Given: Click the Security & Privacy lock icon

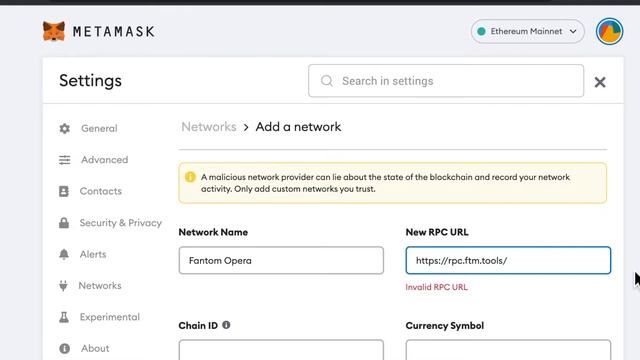Looking at the screenshot, I should tap(64, 223).
